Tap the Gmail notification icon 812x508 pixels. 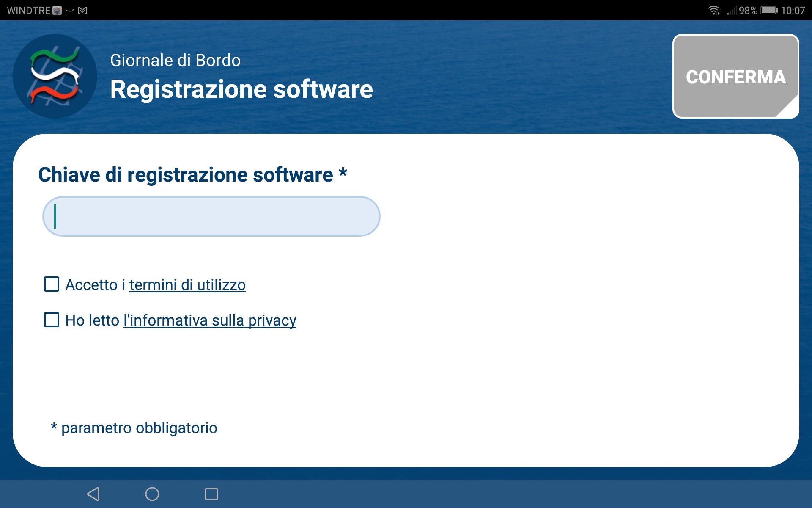pyautogui.click(x=83, y=10)
